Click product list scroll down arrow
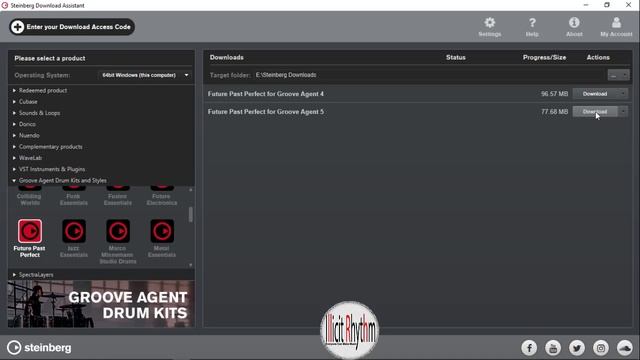Screen dimensions: 640x360 (191, 265)
